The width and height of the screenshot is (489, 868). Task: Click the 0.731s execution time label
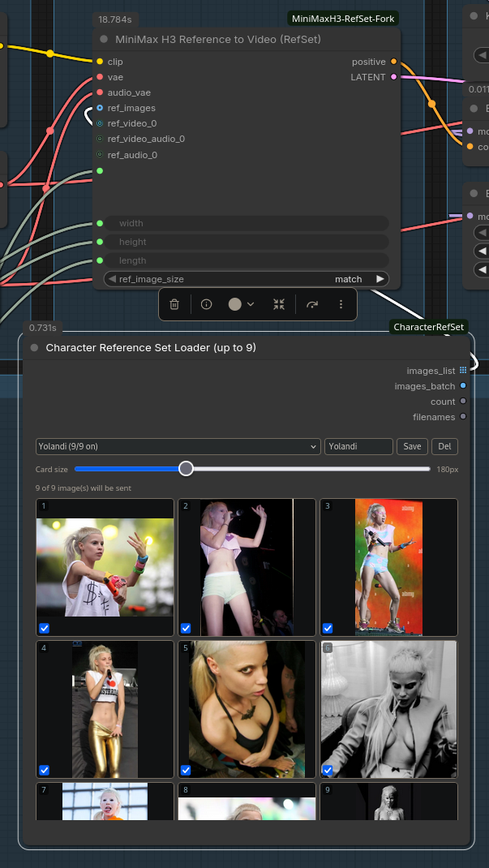click(43, 328)
